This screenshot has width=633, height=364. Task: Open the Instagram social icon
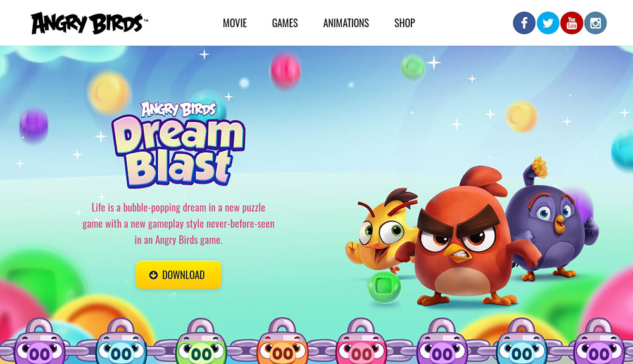point(596,23)
